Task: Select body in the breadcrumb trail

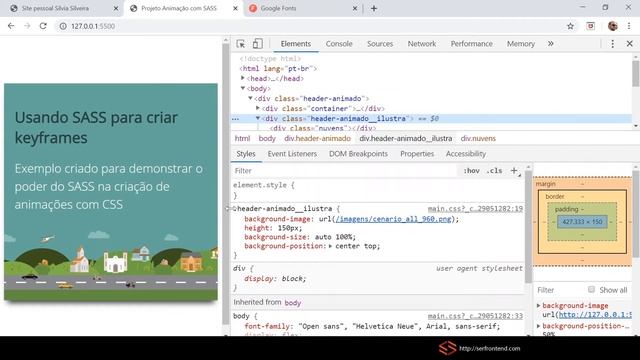Action: click(x=267, y=138)
